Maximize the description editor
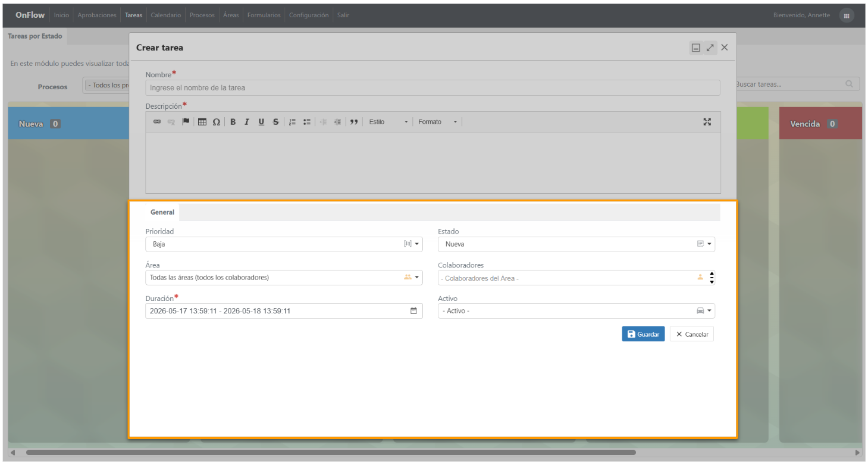 pyautogui.click(x=707, y=122)
